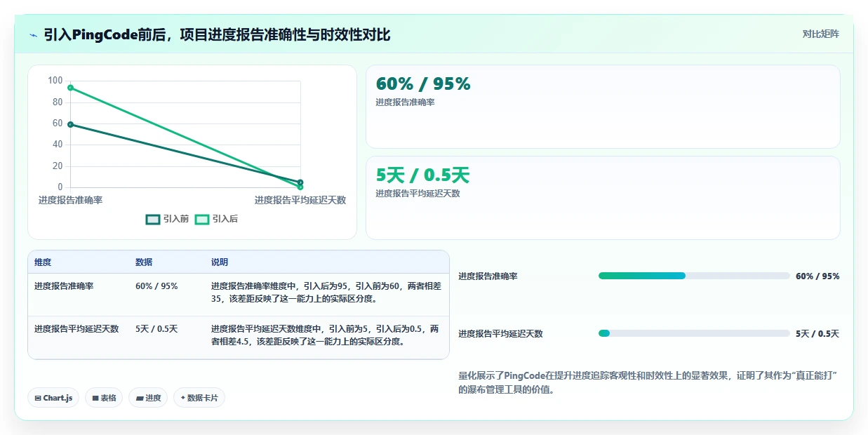Click the 进度报告平均延迟天数 label left of the progress bar
This screenshot has height=435, width=868.
pyautogui.click(x=500, y=334)
